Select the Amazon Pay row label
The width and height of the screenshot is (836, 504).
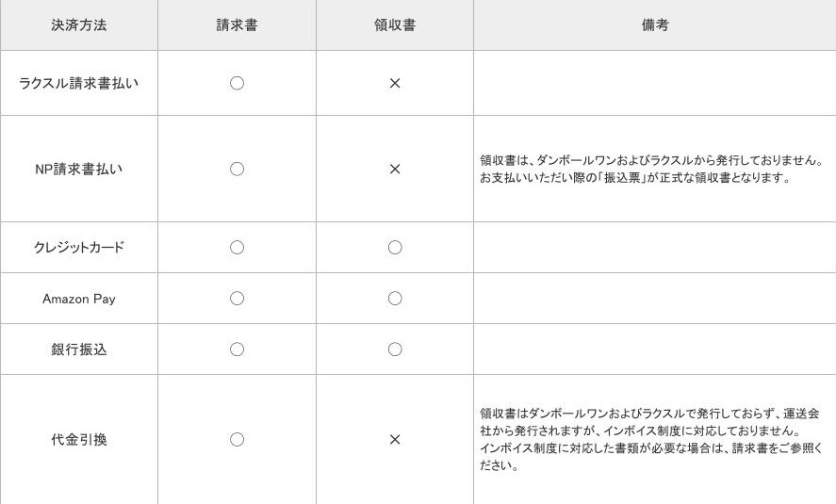(x=79, y=299)
